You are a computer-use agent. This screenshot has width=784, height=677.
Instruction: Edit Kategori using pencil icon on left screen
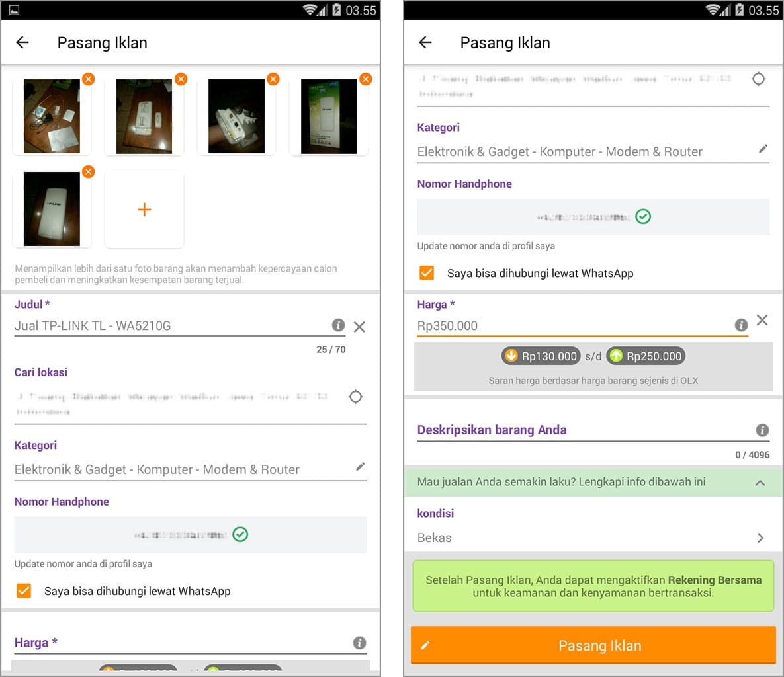[x=360, y=467]
